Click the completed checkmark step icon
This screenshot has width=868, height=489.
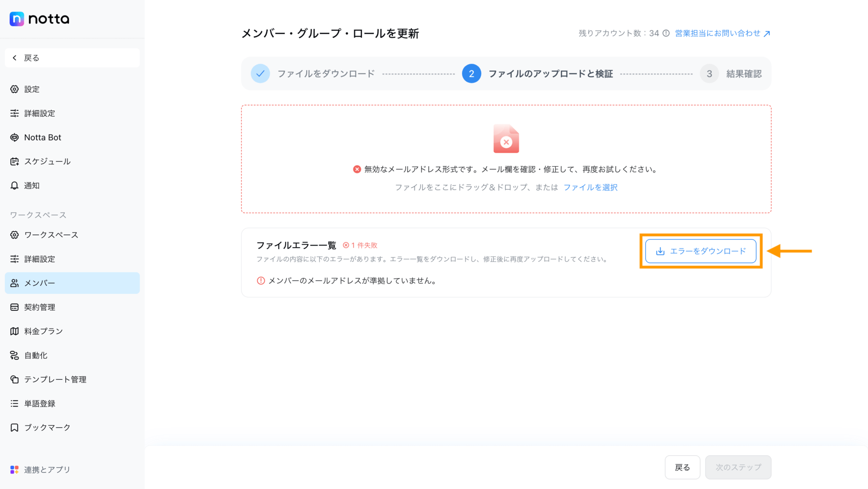pyautogui.click(x=260, y=74)
